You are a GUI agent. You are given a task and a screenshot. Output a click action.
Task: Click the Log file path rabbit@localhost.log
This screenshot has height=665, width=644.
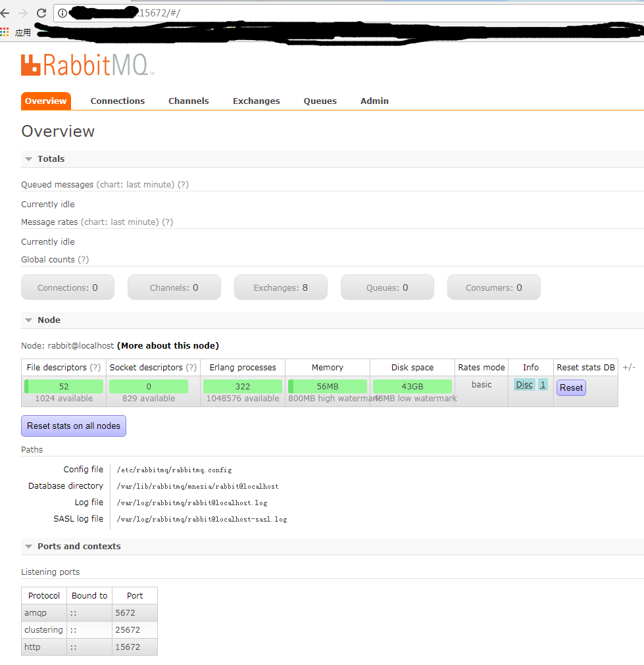192,503
